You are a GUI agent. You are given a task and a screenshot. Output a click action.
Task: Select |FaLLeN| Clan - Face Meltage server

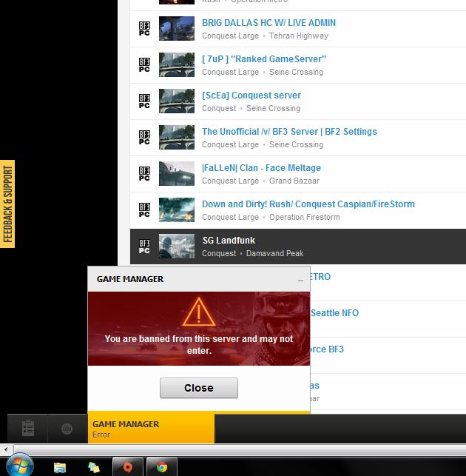(x=262, y=168)
